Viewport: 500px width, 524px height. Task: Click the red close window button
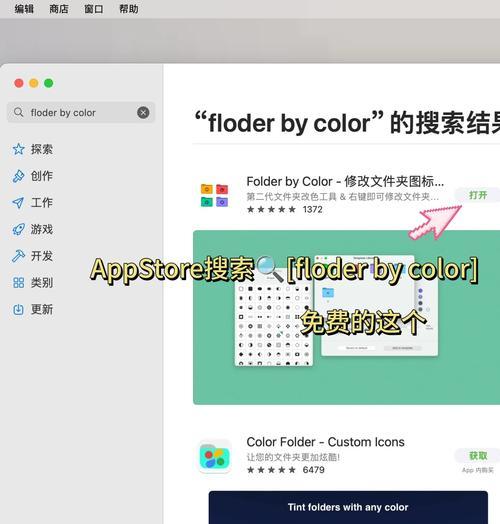(19, 83)
